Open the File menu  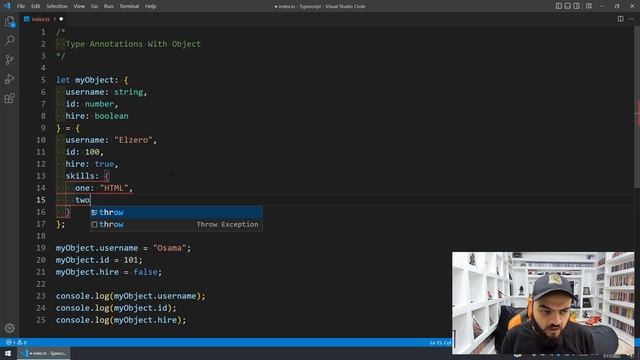(21, 6)
